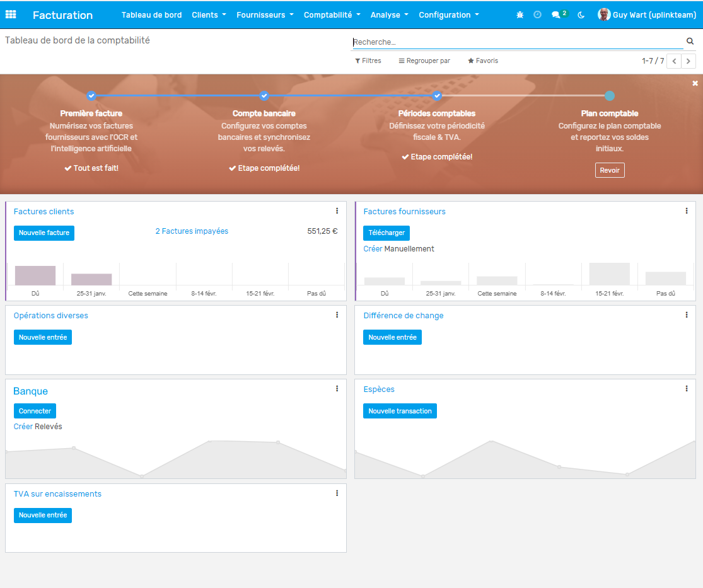
Task: Click the debug bug icon
Action: 520,14
